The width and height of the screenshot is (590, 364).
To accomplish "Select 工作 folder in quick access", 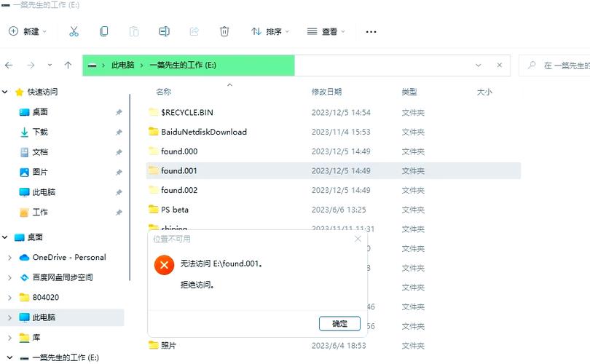I will 40,212.
